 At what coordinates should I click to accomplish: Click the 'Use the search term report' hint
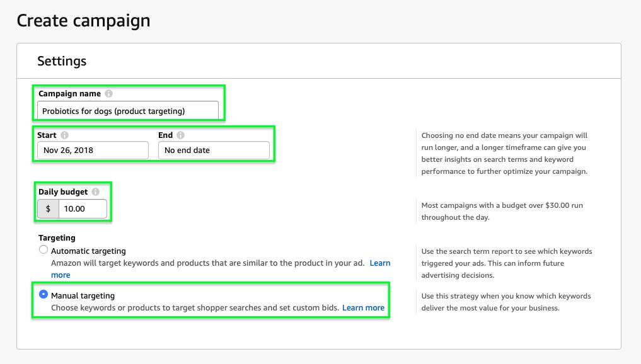[507, 263]
